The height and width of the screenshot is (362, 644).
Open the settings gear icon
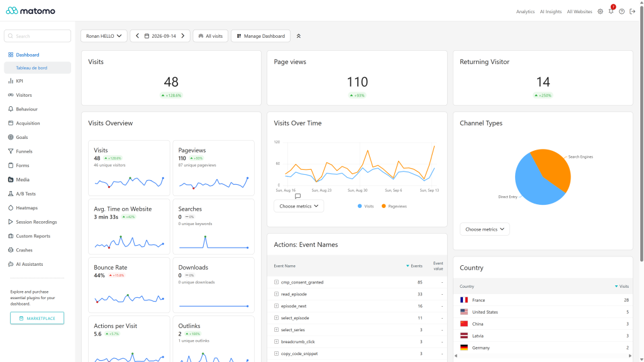600,11
